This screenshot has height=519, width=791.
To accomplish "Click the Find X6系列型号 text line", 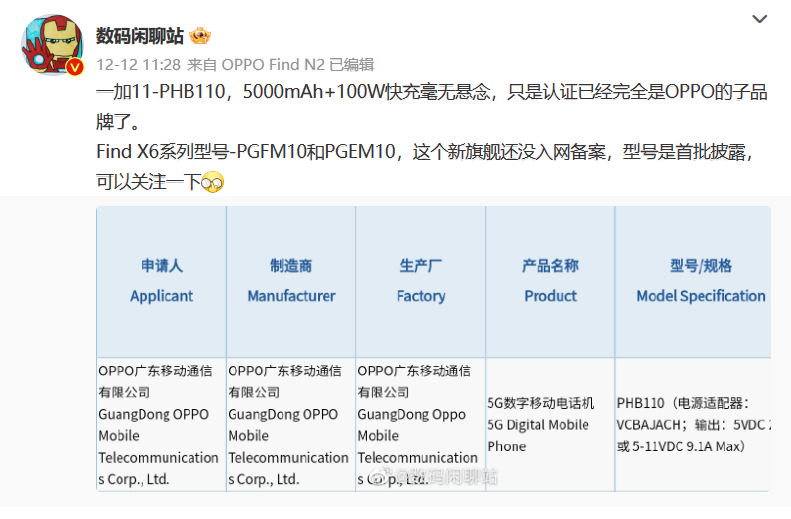I will [x=424, y=152].
